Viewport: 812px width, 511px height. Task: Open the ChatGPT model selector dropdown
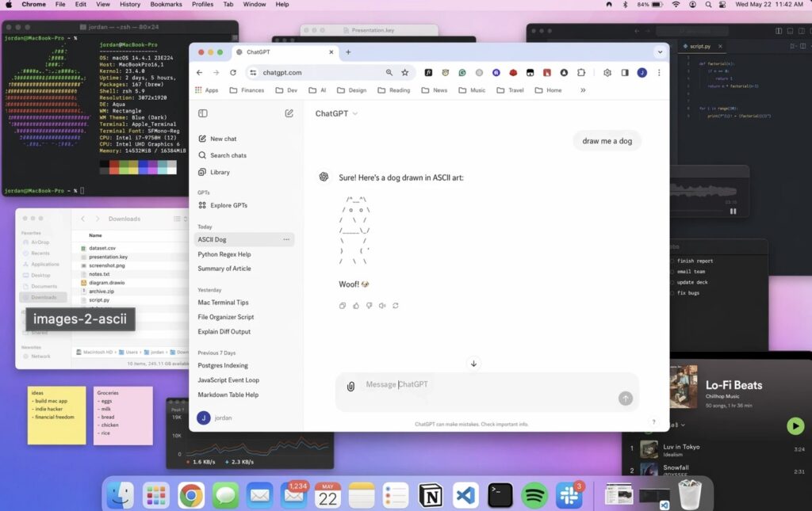coord(336,113)
